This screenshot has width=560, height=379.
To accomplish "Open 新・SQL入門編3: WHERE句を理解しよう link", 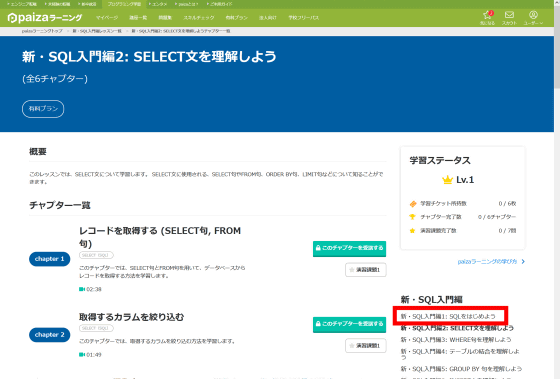I will tap(456, 339).
